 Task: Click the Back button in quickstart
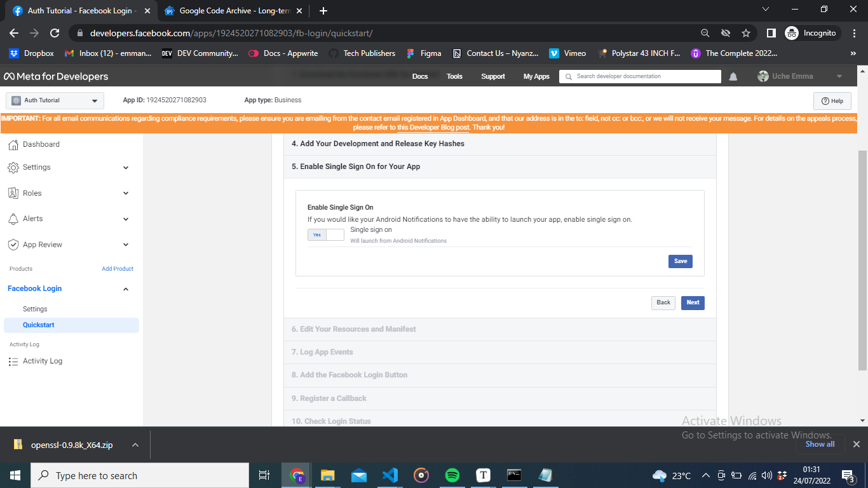(663, 302)
